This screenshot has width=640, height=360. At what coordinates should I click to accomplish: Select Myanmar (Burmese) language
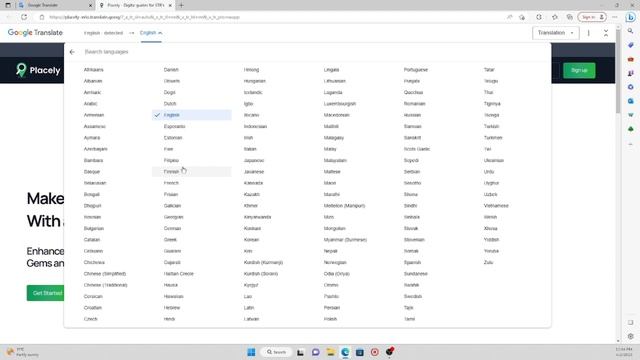(345, 240)
